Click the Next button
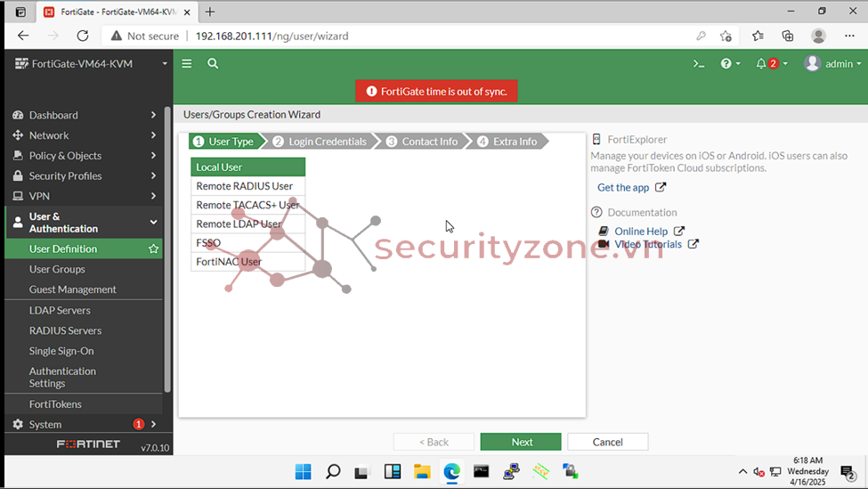 (521, 442)
